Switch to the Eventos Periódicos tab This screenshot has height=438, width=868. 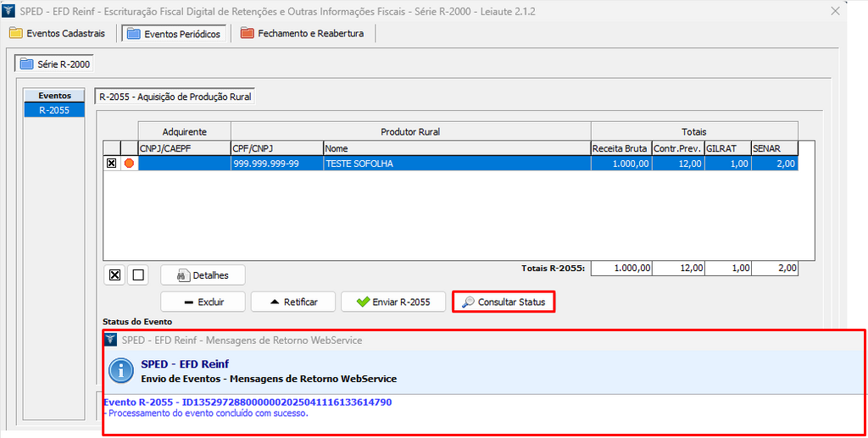pos(173,34)
